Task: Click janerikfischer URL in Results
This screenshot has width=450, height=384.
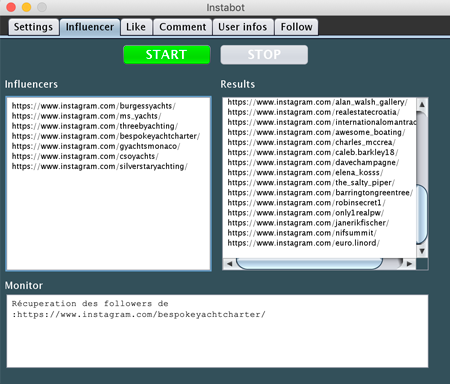Action: click(308, 223)
